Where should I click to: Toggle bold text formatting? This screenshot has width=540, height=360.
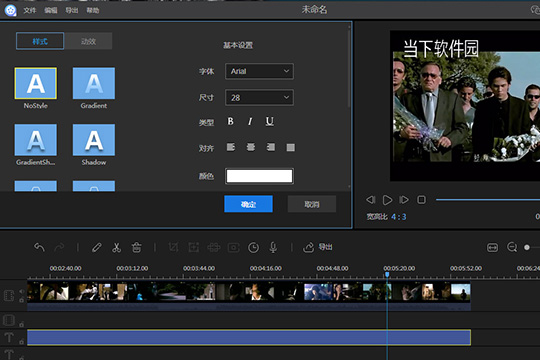(230, 121)
